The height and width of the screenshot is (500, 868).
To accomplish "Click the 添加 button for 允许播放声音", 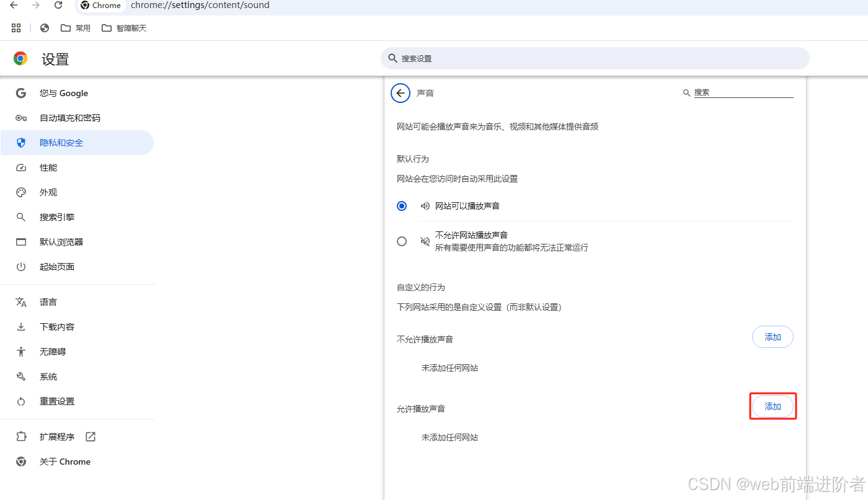I will pos(773,406).
